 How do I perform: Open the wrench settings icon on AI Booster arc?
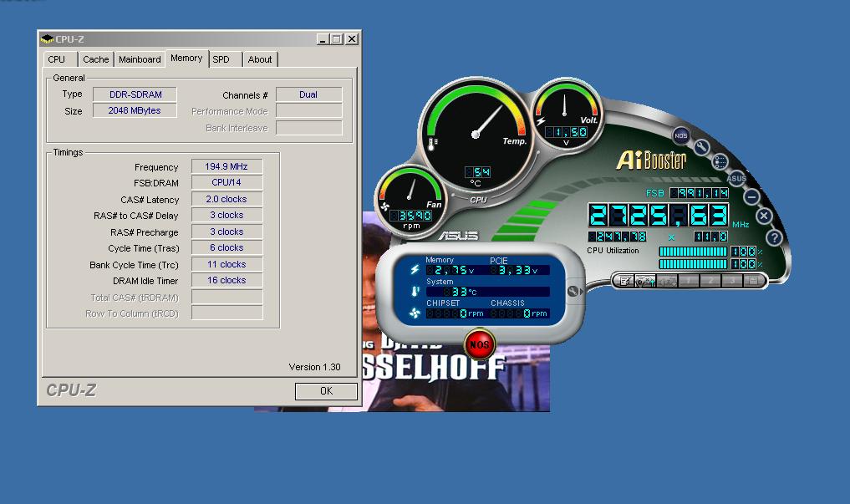pos(701,147)
